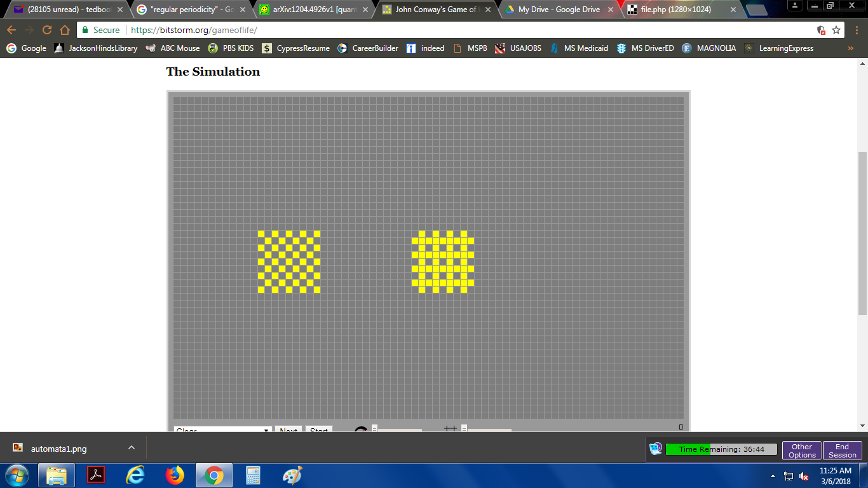
Task: Open Paint from the taskbar
Action: click(x=292, y=475)
